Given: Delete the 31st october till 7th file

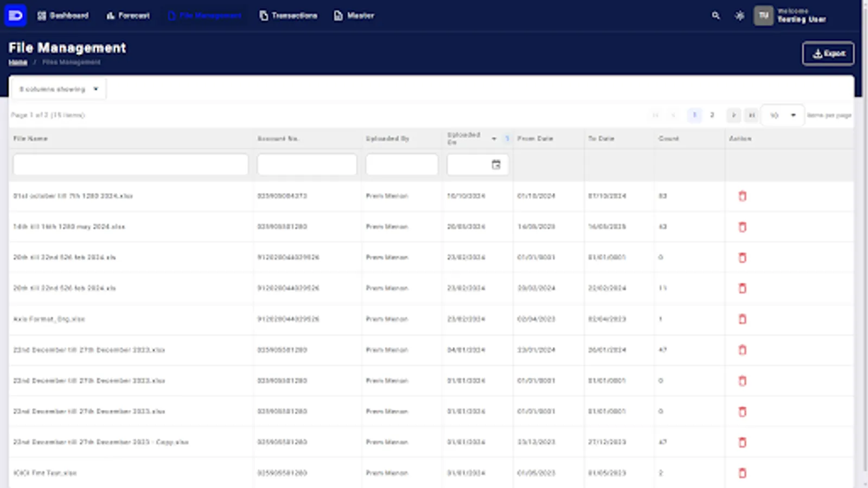Looking at the screenshot, I should pyautogui.click(x=742, y=196).
